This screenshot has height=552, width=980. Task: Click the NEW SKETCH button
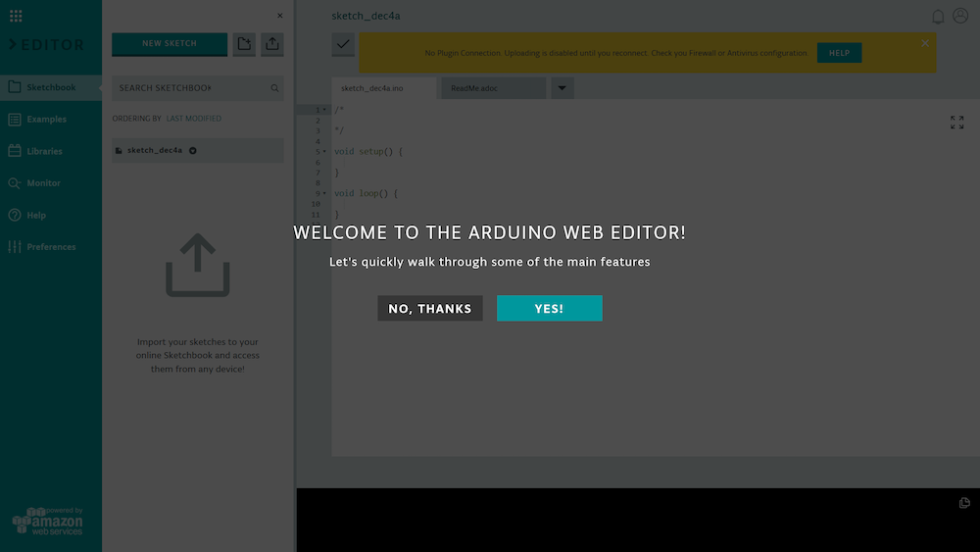[170, 44]
